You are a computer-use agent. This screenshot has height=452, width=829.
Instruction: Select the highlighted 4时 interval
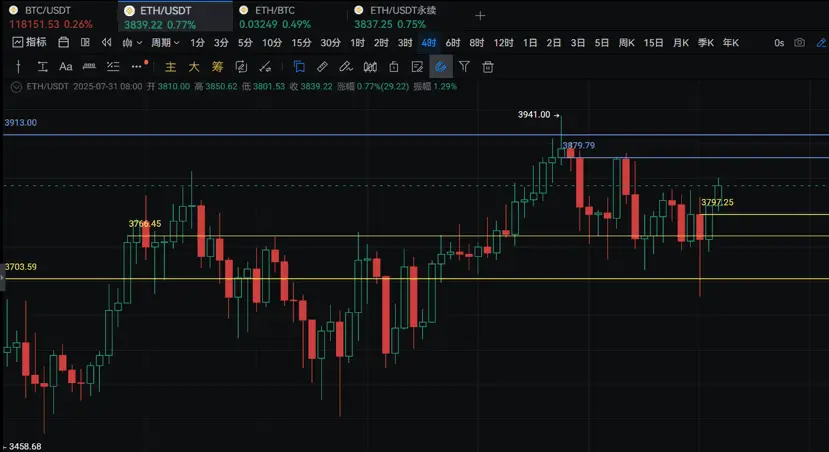429,43
